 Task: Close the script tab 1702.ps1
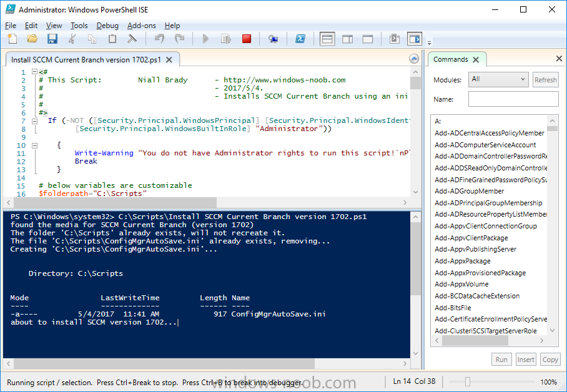(169, 60)
